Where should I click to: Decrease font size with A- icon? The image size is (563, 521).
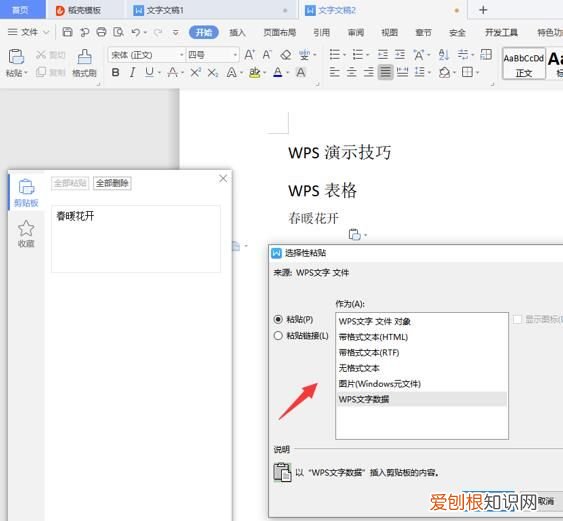(x=267, y=55)
